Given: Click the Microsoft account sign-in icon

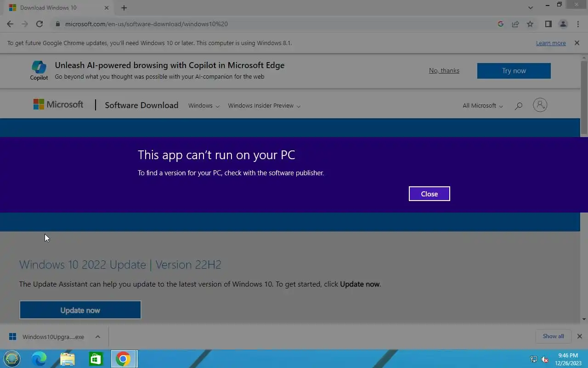Looking at the screenshot, I should 540,105.
